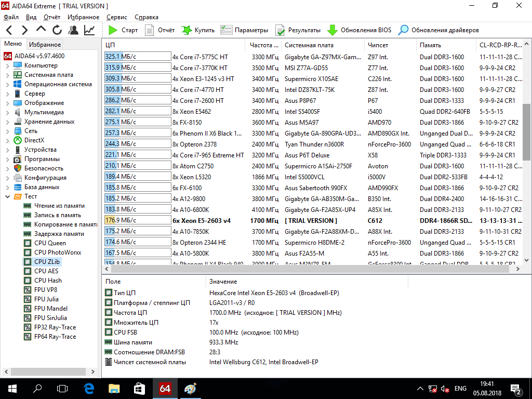Switch to the Избранное sidebar tab

click(x=45, y=45)
